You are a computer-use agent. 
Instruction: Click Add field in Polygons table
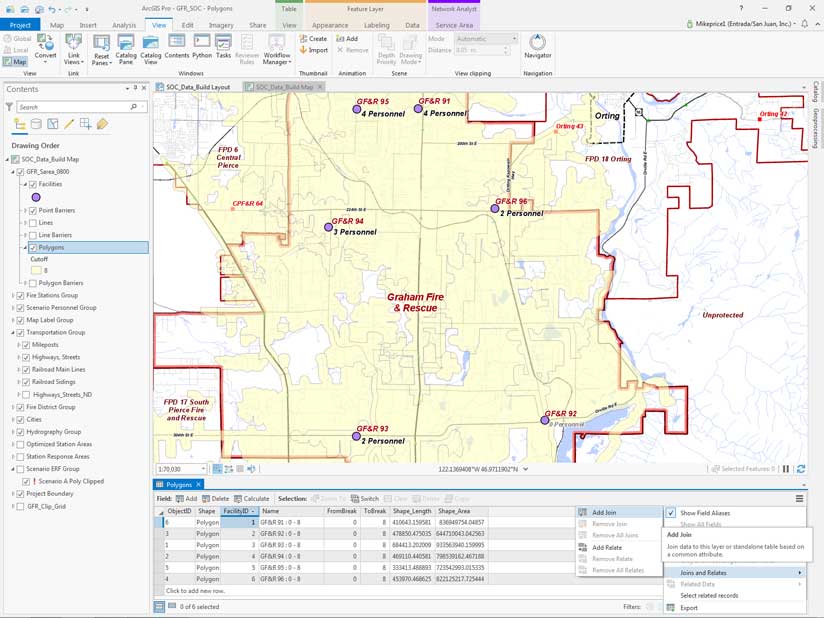(x=186, y=498)
